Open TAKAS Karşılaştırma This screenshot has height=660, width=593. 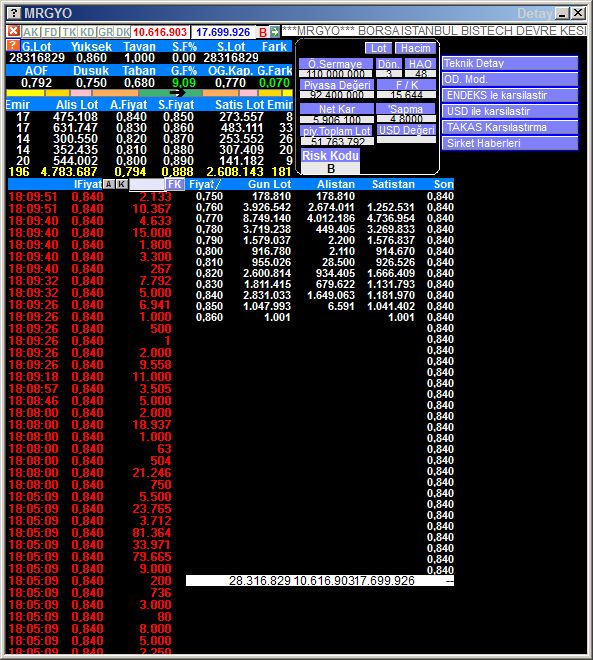tap(510, 128)
